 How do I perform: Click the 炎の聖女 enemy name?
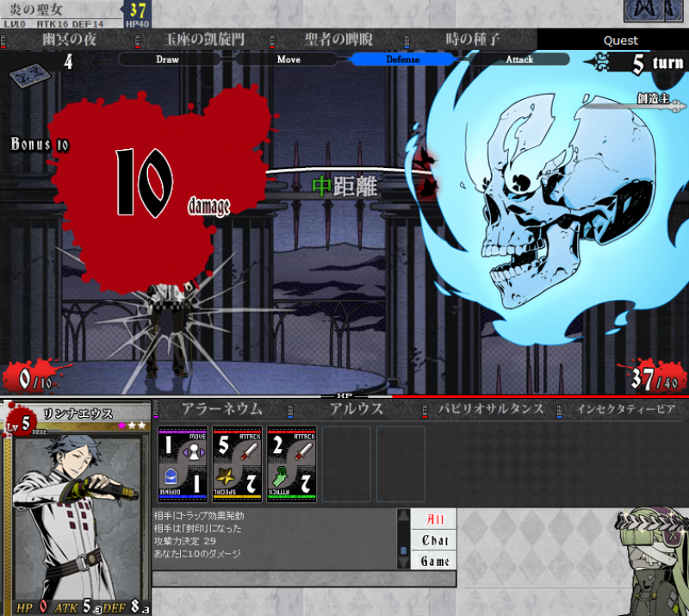[x=36, y=9]
